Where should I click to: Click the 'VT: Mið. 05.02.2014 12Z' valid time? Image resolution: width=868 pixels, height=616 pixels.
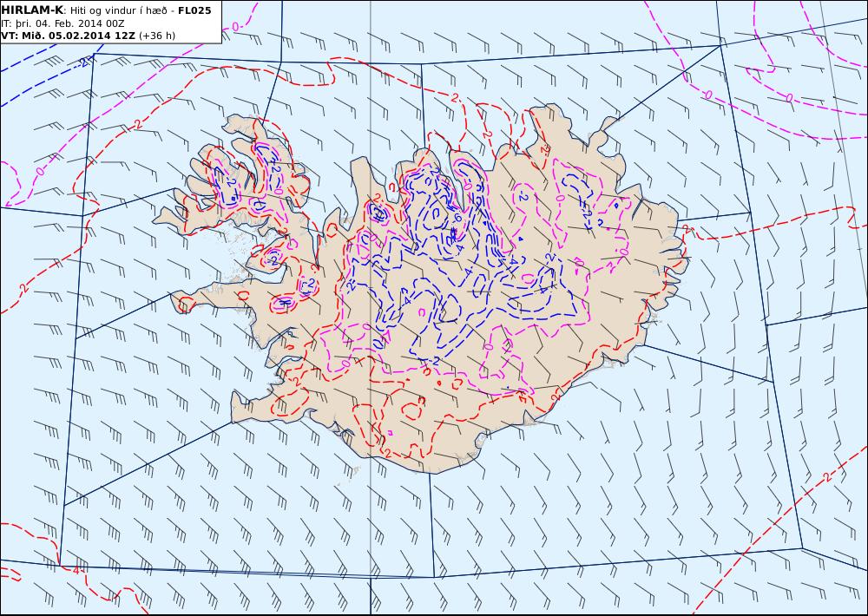click(68, 36)
